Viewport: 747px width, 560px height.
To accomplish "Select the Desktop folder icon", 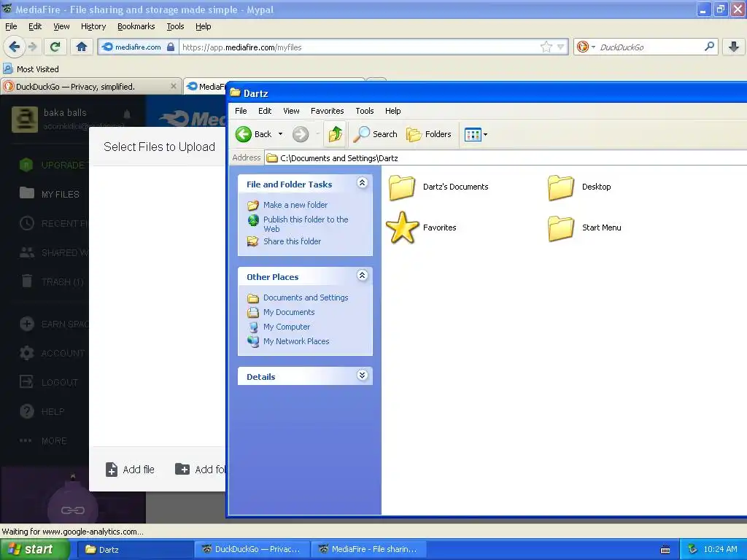I will pos(561,187).
